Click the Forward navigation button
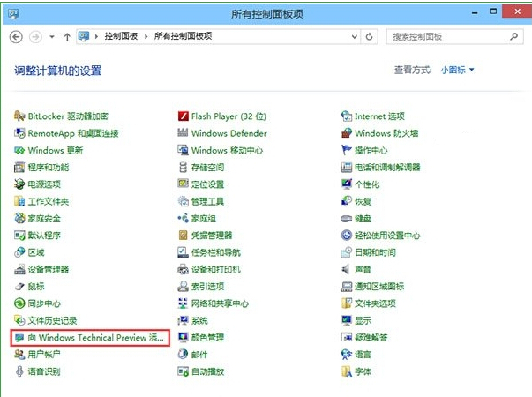Screen dimensions: 532x397 [35, 36]
